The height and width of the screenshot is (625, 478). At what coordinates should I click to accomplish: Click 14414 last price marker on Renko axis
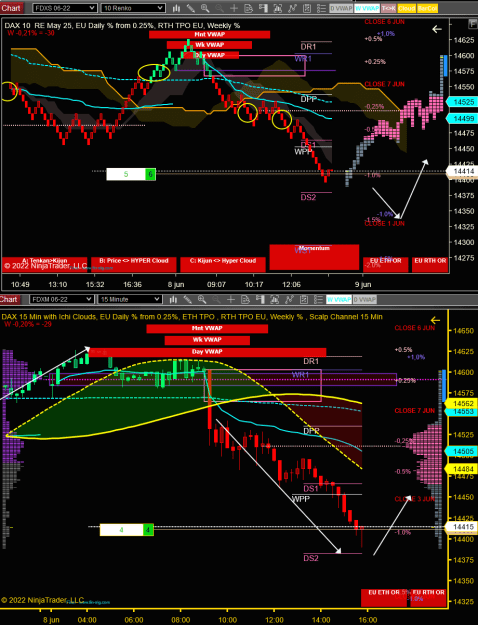[463, 171]
